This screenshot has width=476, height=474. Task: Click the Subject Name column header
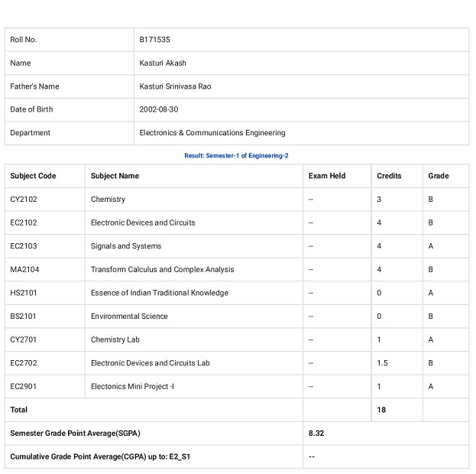coord(115,176)
